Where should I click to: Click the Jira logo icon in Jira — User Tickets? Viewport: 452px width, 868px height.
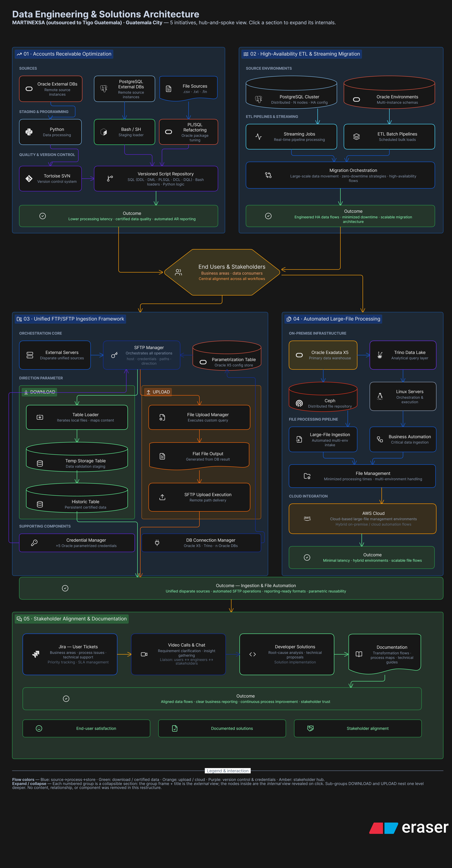tap(36, 654)
